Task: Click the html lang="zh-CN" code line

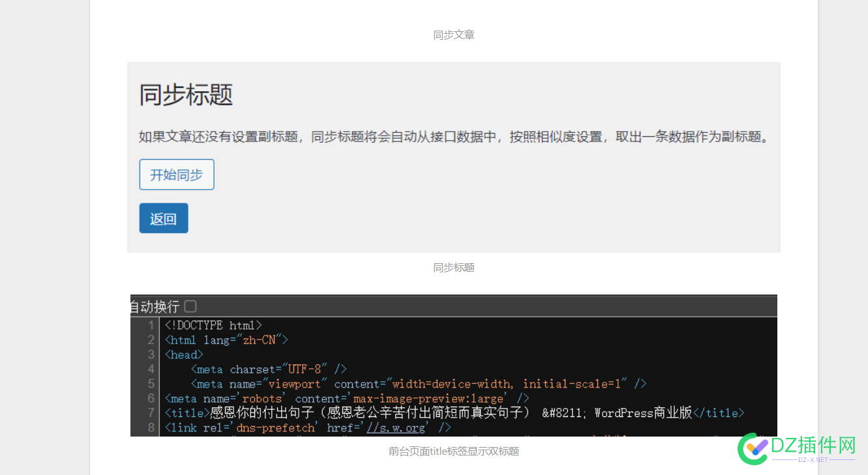Action: [x=226, y=339]
